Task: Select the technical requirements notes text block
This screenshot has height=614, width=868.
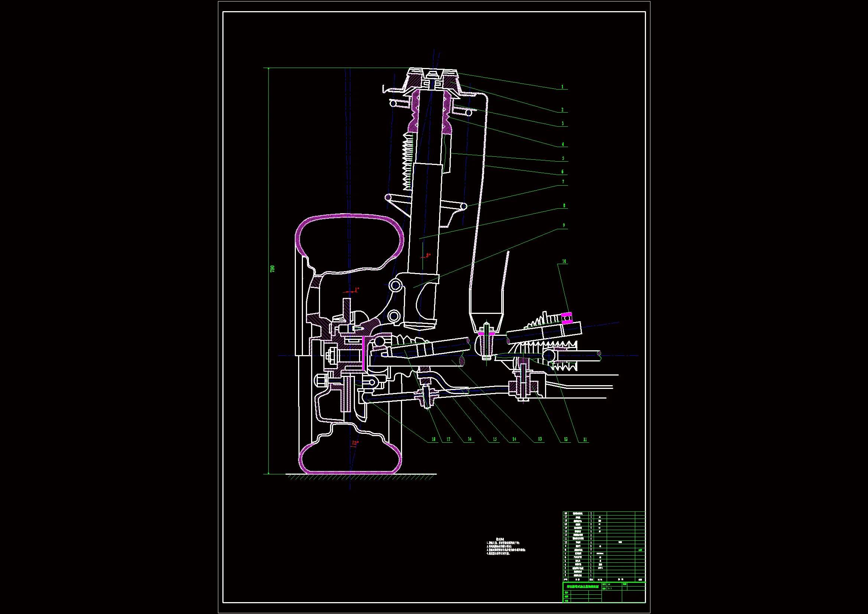Action: [505, 546]
